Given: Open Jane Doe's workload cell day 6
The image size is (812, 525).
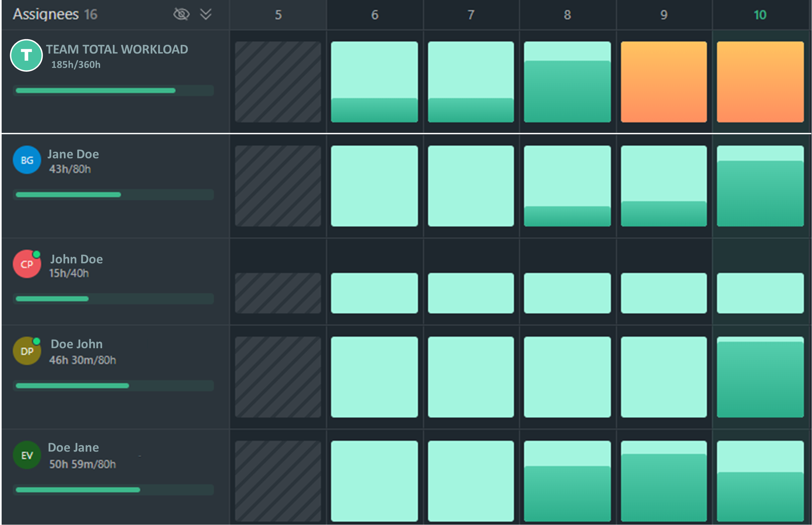Looking at the screenshot, I should click(374, 186).
